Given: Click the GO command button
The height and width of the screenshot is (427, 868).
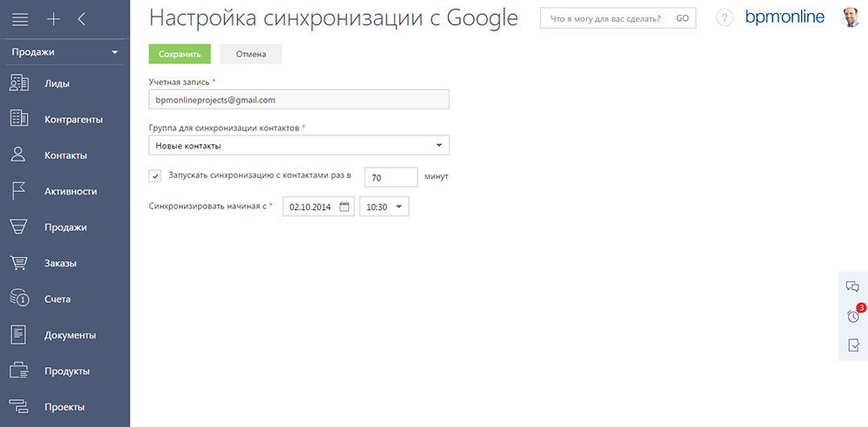Looking at the screenshot, I should point(682,18).
